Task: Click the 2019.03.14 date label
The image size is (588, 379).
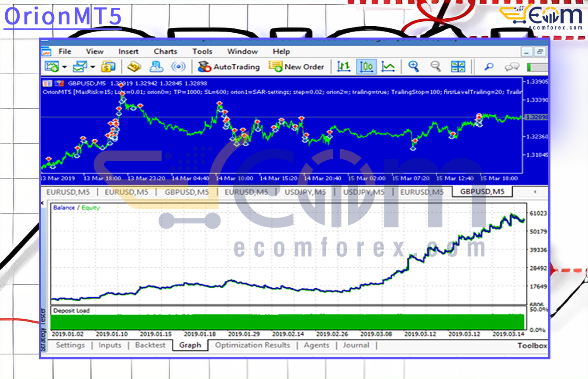Action: tap(509, 334)
